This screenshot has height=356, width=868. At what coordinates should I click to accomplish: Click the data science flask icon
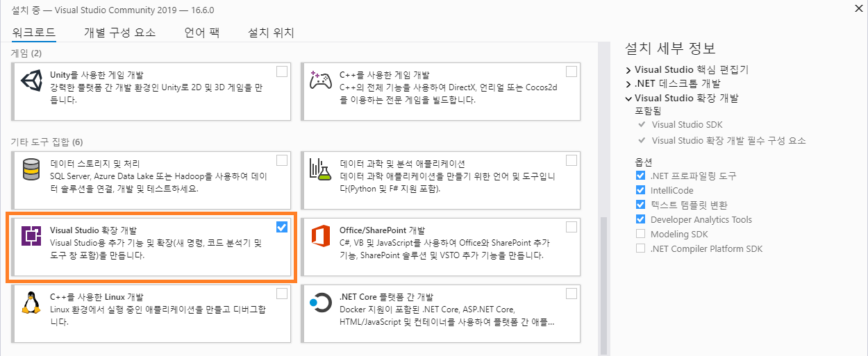320,169
